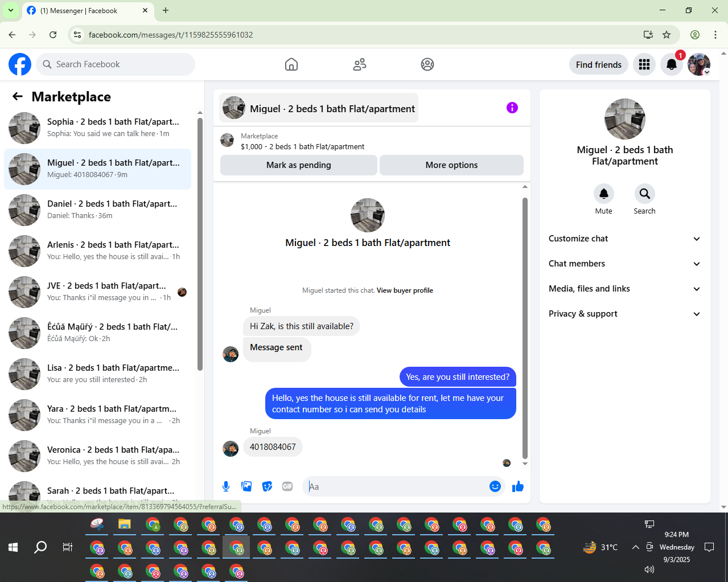The width and height of the screenshot is (728, 582).
Task: Open the Home feed icon
Action: (x=291, y=64)
